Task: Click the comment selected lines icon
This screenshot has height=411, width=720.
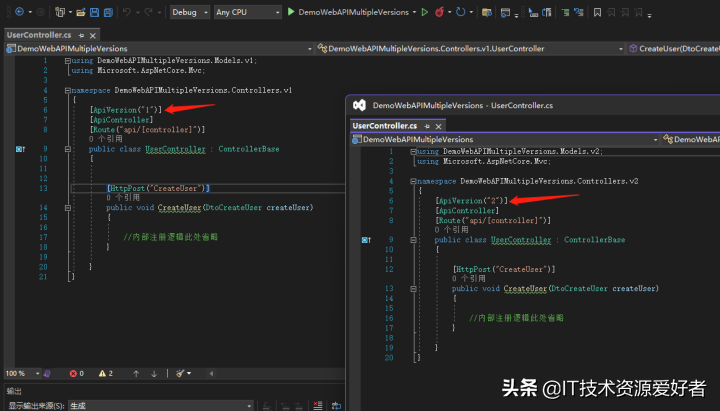Action: [565, 13]
